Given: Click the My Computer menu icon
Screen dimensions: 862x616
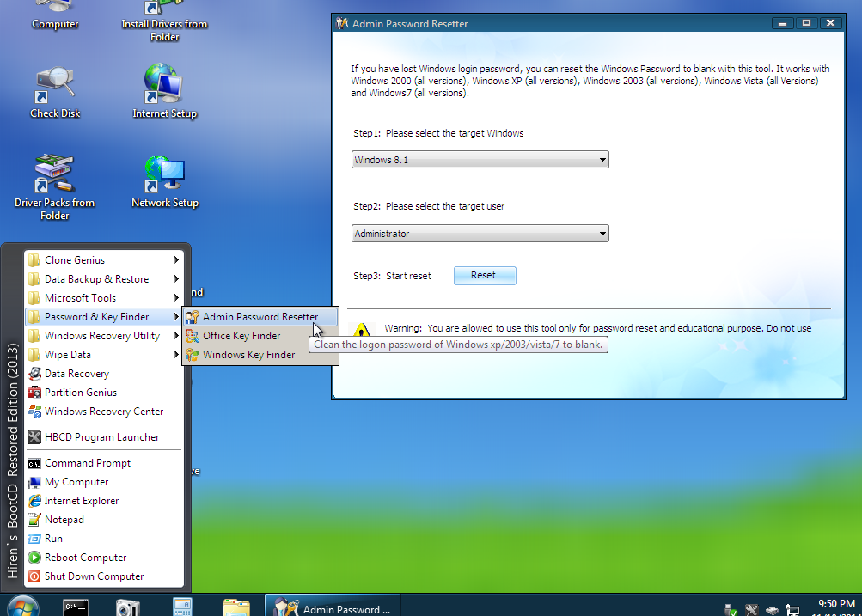Looking at the screenshot, I should pos(34,482).
